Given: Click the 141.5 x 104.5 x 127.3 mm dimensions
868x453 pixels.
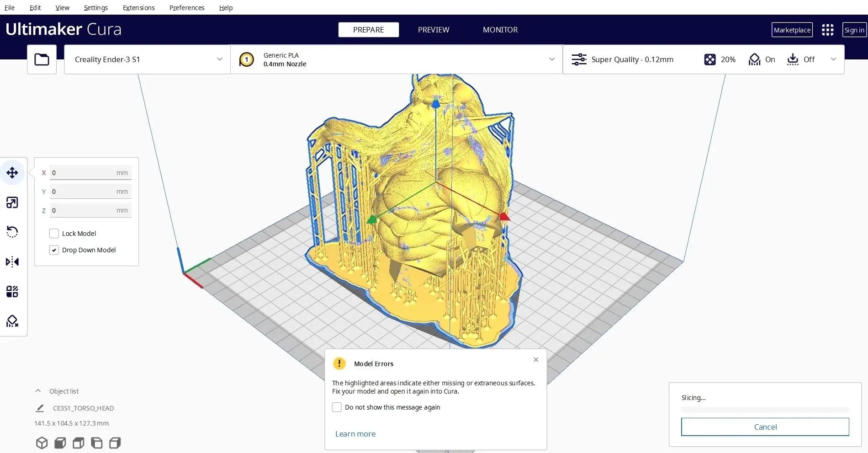Looking at the screenshot, I should pos(71,423).
